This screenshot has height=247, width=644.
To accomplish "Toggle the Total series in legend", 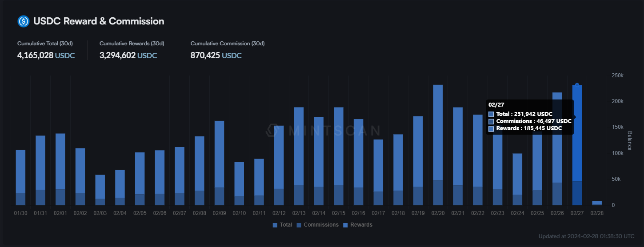I will tap(283, 225).
